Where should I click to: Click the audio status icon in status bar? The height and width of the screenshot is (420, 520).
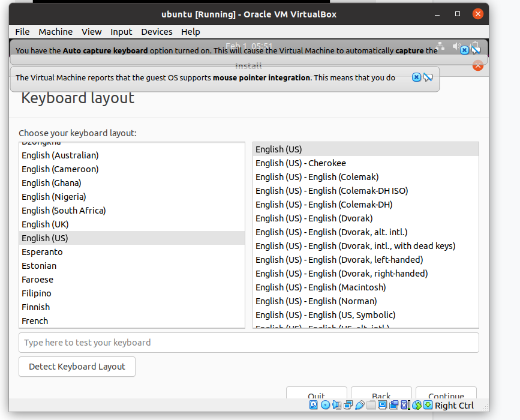click(336, 405)
